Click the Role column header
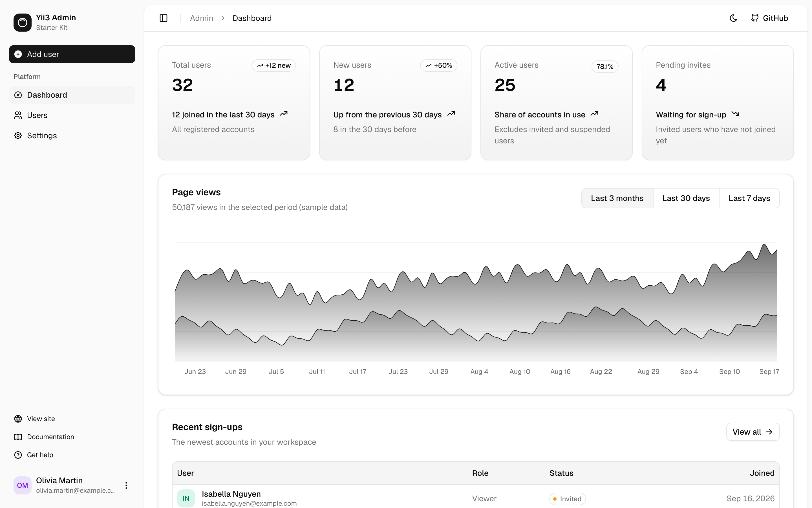Viewport: 812px width, 508px height. coord(480,473)
